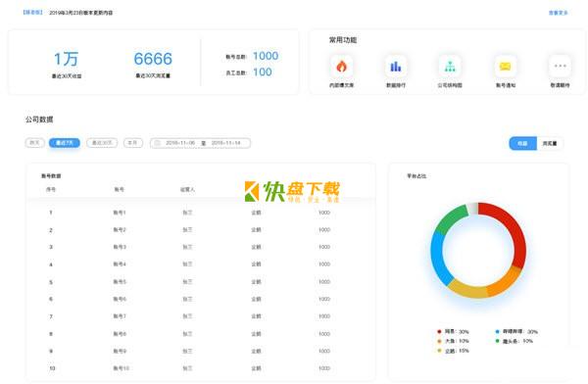This screenshot has width=588, height=384.
Task: Toggle the green 10% legend entry
Action: tap(514, 341)
